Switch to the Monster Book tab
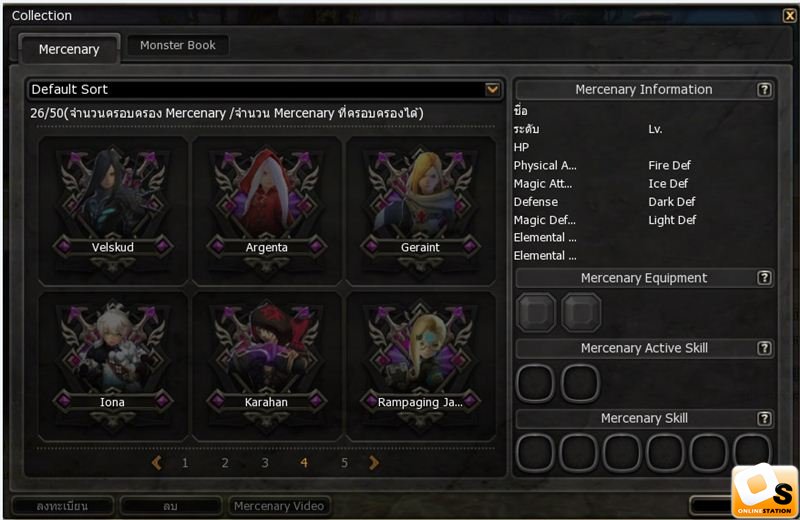800x520 pixels. (178, 45)
